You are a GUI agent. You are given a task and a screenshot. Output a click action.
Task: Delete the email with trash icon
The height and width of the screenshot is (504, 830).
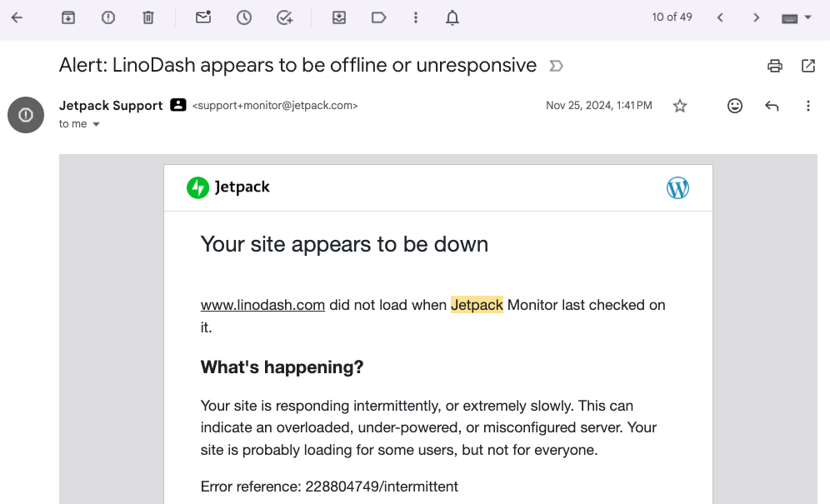[x=148, y=17]
